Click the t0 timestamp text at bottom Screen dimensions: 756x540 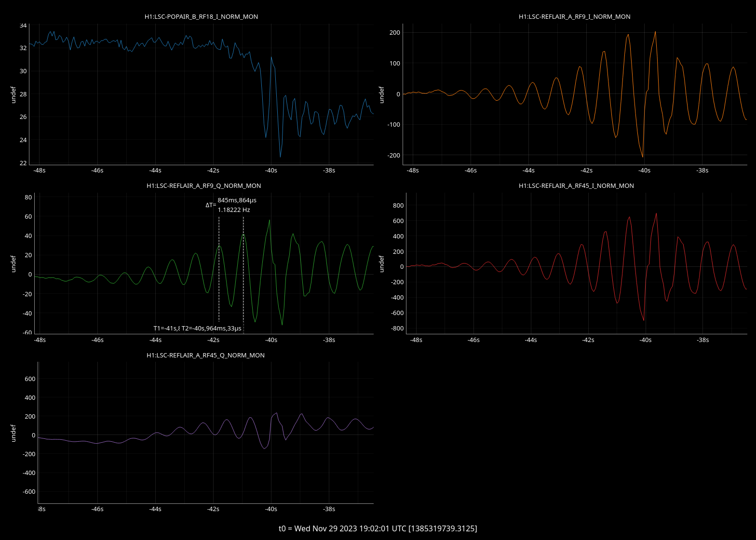(x=378, y=528)
